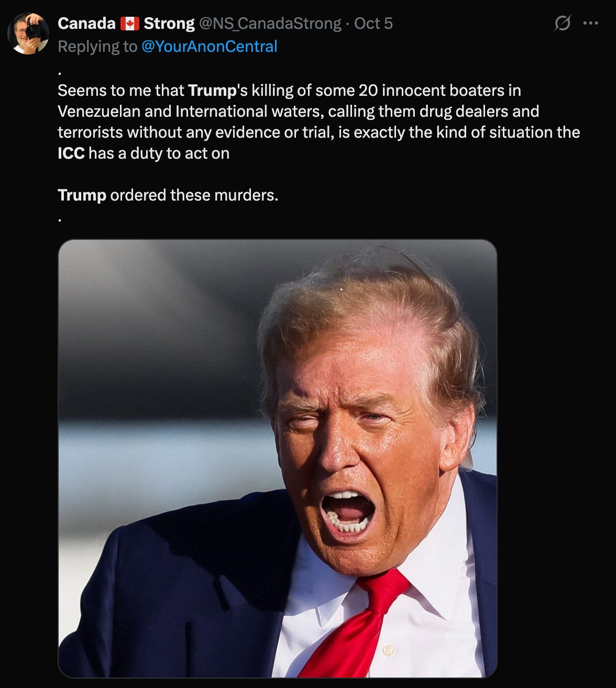The image size is (616, 688).
Task: Open the attached photo of shouting man
Action: 278,459
